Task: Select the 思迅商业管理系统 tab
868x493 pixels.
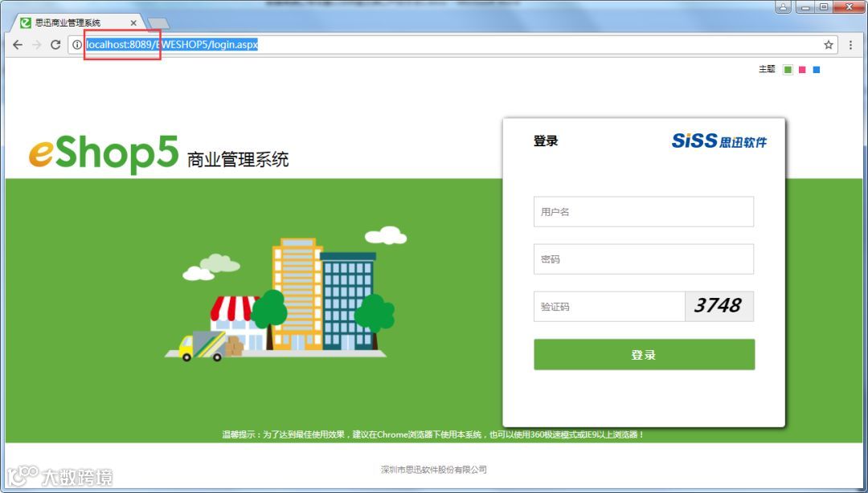Action: click(x=77, y=22)
